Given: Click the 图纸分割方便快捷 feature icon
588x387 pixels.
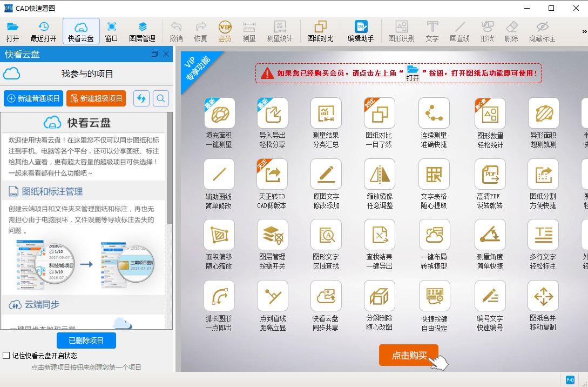Looking at the screenshot, I should click(x=543, y=174).
